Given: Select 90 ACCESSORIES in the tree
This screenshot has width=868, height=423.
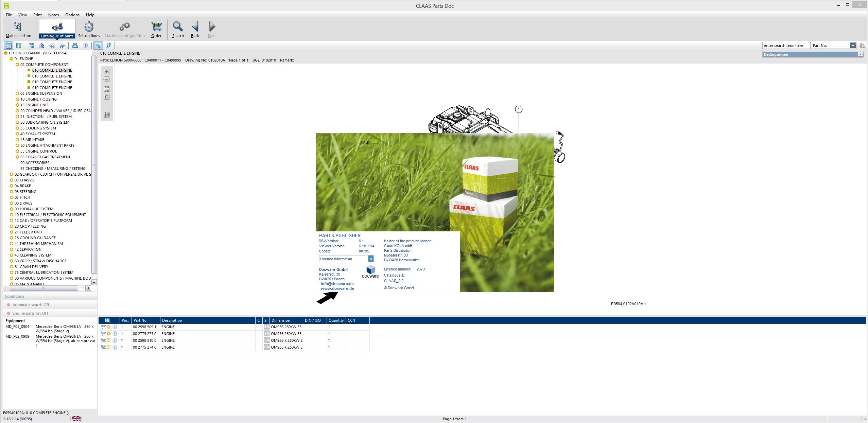Looking at the screenshot, I should [x=35, y=163].
